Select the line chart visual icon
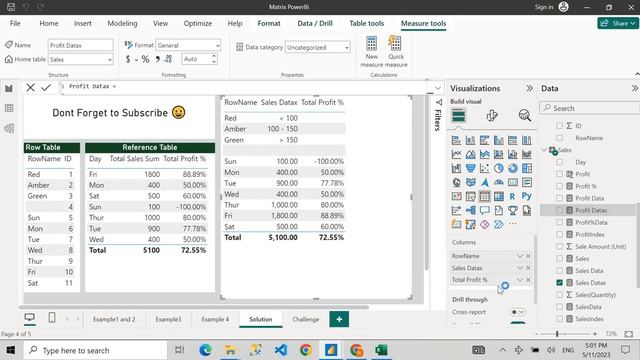The image size is (640, 360). [x=456, y=154]
